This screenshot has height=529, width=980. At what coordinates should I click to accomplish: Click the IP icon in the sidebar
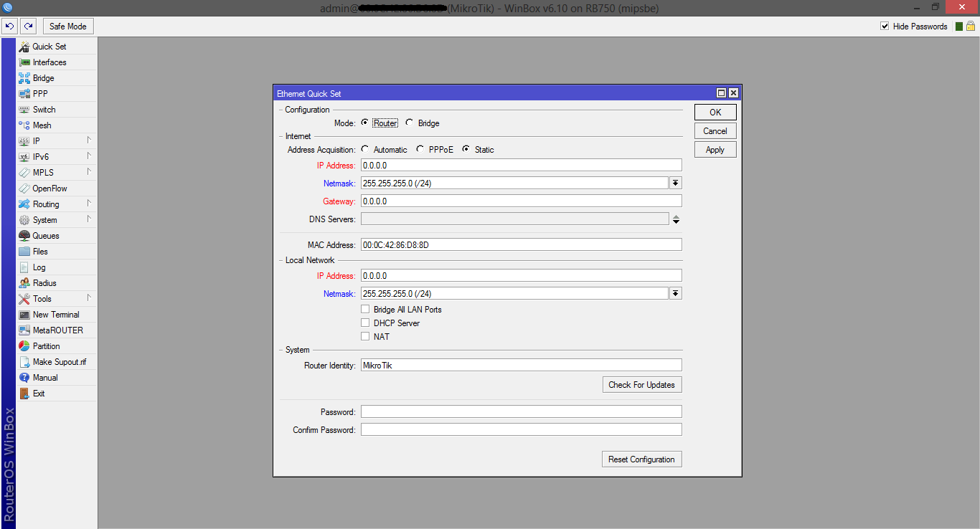click(x=24, y=141)
